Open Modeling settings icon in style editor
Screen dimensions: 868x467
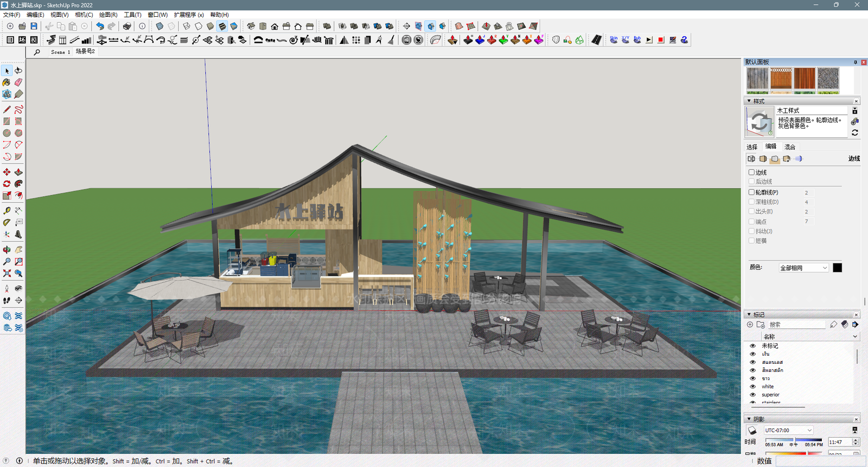pos(799,159)
